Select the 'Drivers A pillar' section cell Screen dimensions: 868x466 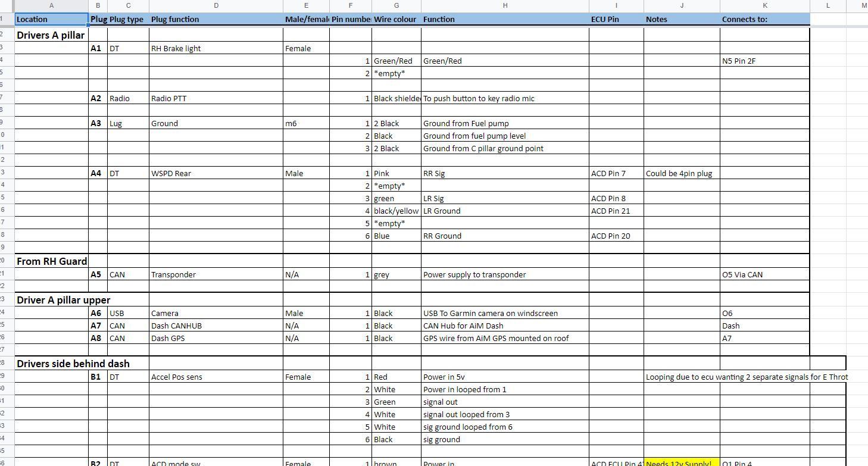51,35
